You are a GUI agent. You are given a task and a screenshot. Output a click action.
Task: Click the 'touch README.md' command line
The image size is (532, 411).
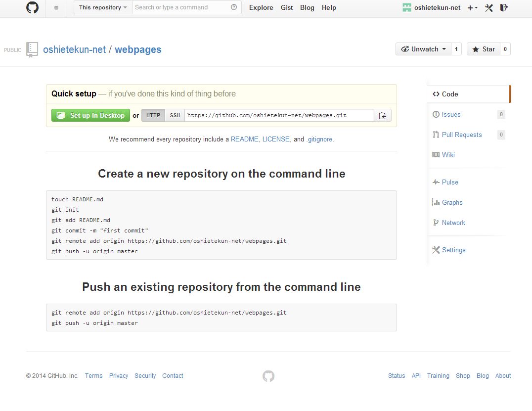pyautogui.click(x=77, y=199)
